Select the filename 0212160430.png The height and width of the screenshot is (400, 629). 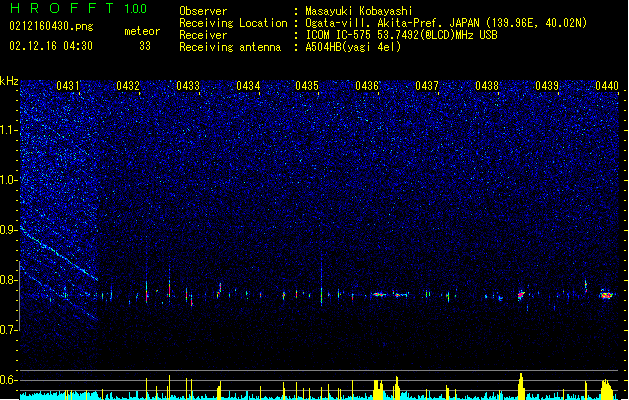point(51,27)
